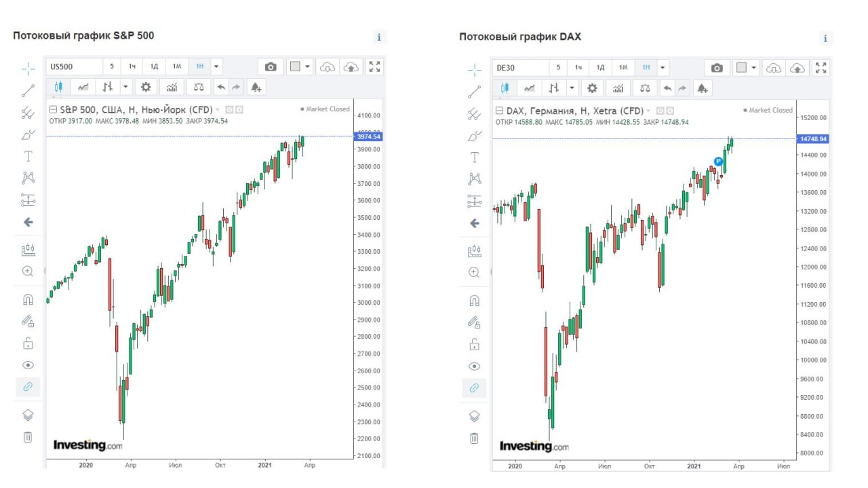Image resolution: width=868 pixels, height=488 pixels.
Task: Collapse the DAX legend with the minus box
Action: pyautogui.click(x=499, y=110)
